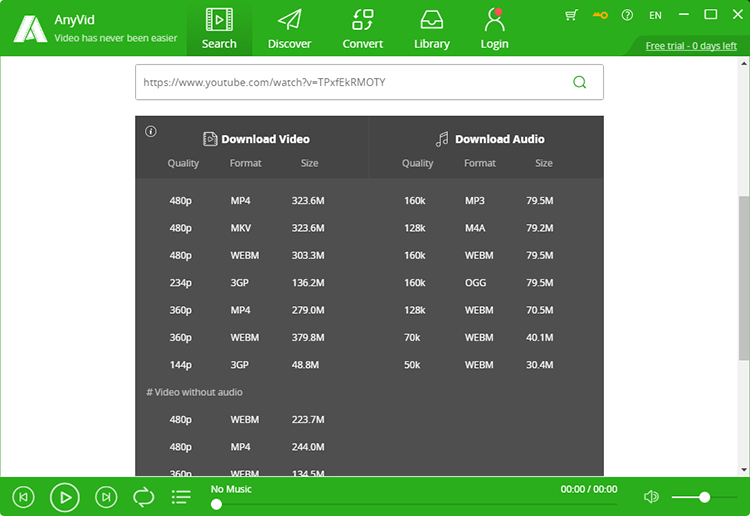Skip to the next track
The width and height of the screenshot is (750, 516).
pos(106,497)
